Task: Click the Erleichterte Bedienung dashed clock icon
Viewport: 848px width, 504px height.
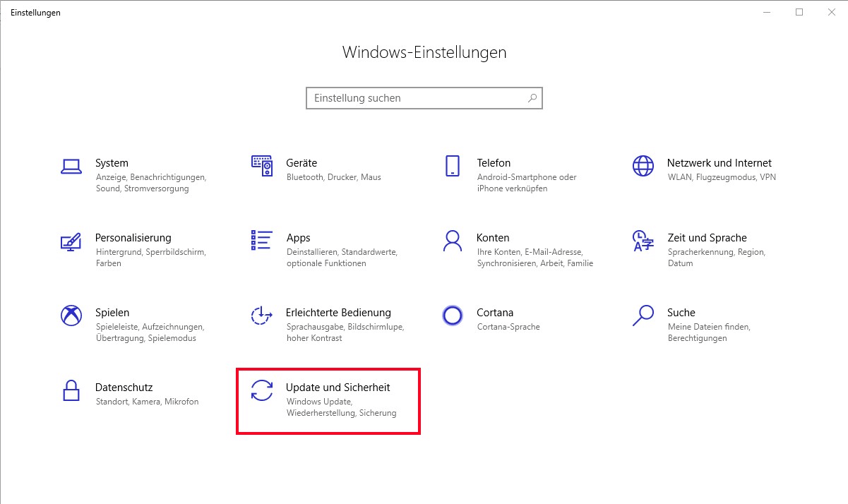Action: click(x=262, y=316)
